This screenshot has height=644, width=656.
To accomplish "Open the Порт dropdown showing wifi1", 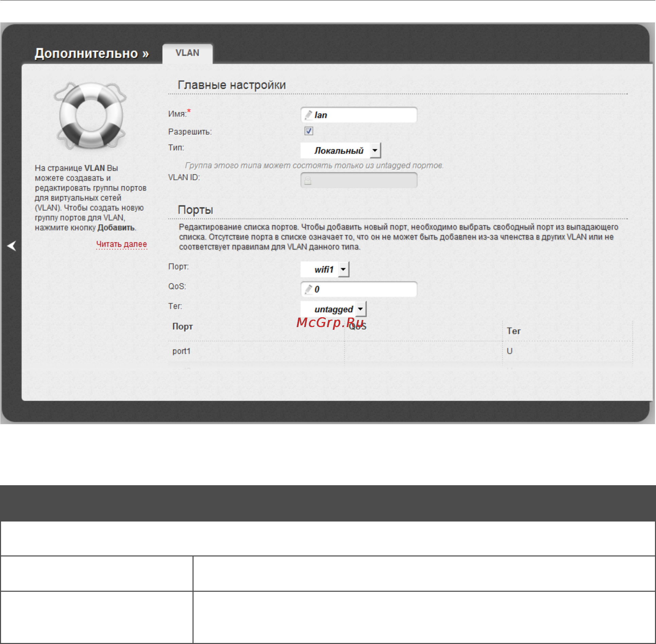I will [x=325, y=269].
